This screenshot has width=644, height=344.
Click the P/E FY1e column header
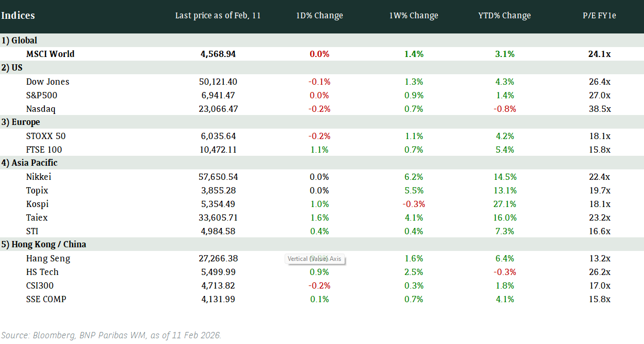click(600, 16)
